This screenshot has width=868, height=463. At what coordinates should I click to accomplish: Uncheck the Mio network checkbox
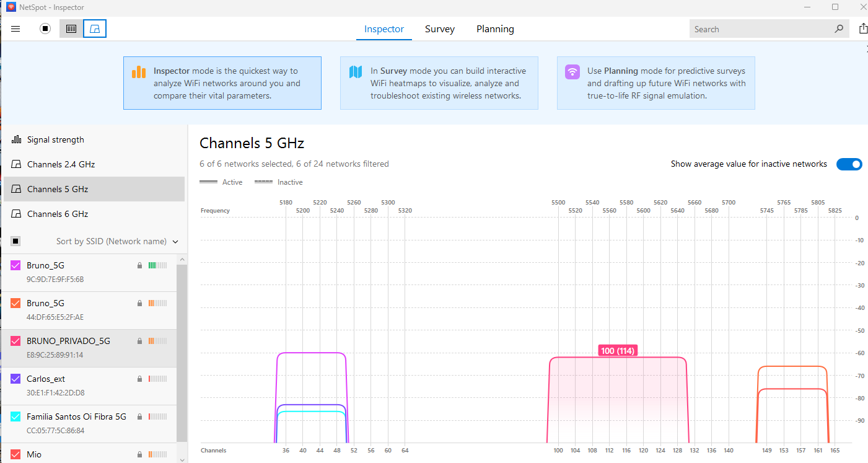point(16,454)
